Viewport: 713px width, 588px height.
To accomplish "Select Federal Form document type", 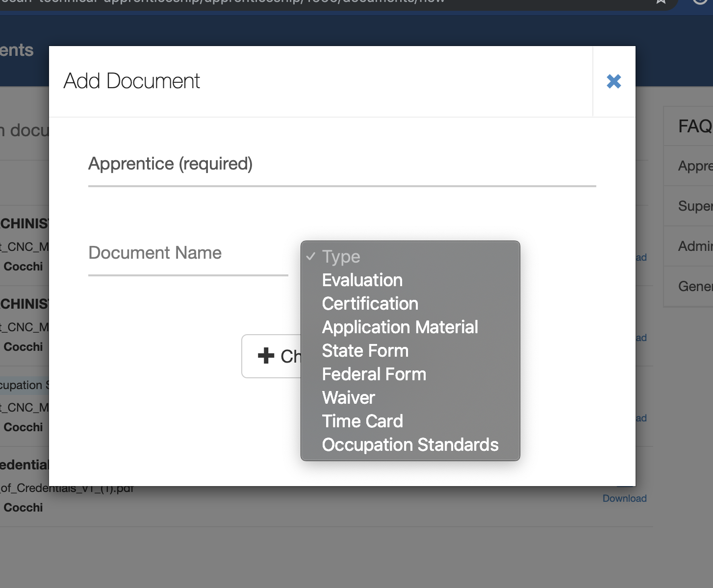I will tap(410, 374).
